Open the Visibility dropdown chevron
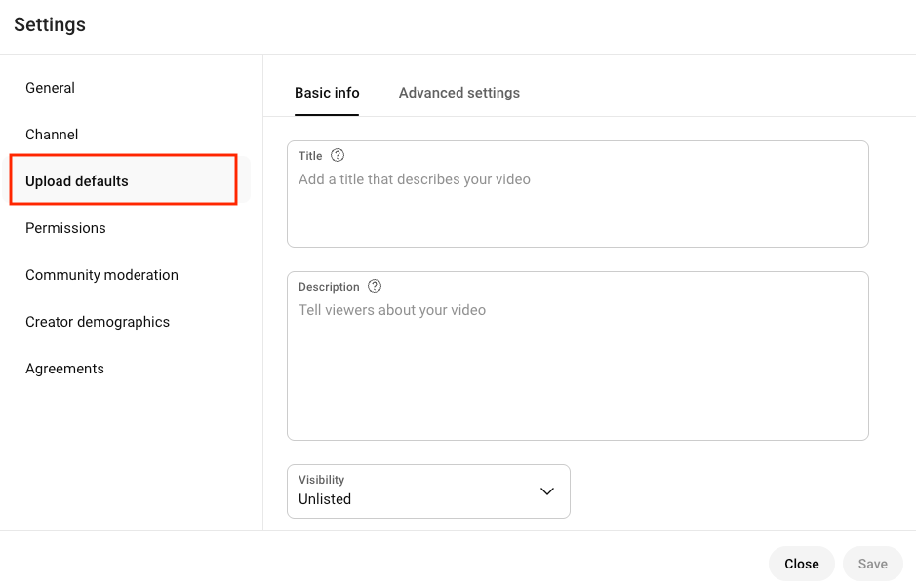The height and width of the screenshot is (588, 916). pyautogui.click(x=547, y=491)
